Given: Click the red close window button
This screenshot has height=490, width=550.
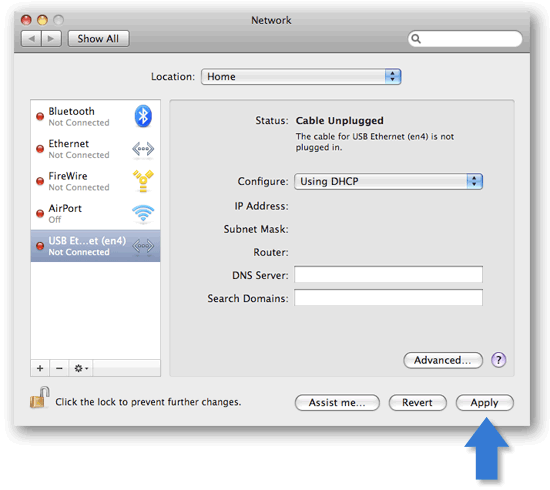Looking at the screenshot, I should point(26,20).
